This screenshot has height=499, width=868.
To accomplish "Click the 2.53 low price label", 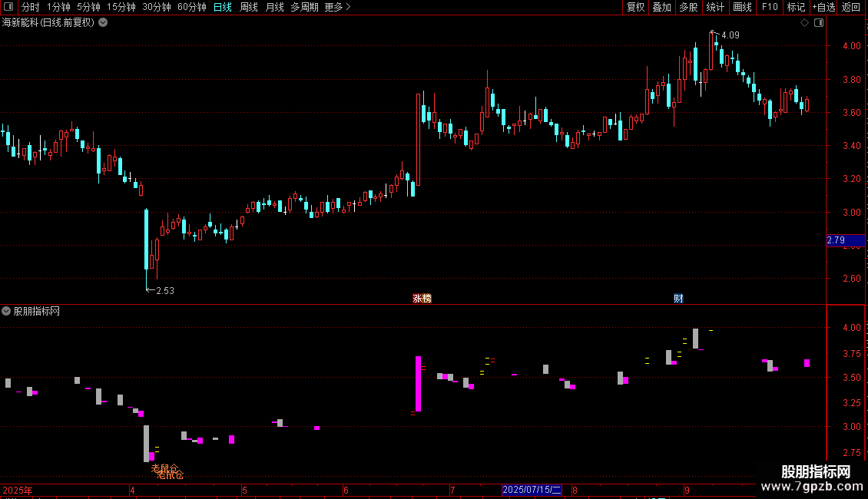I will point(165,290).
